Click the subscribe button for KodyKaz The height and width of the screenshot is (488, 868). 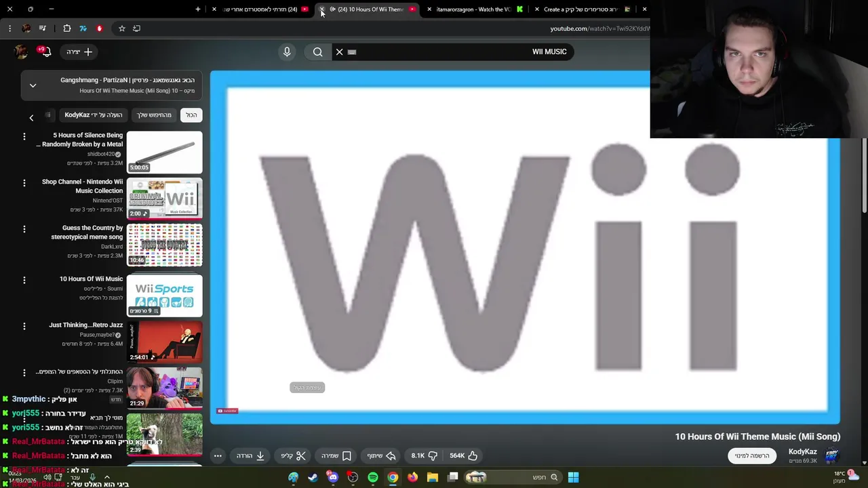(752, 456)
